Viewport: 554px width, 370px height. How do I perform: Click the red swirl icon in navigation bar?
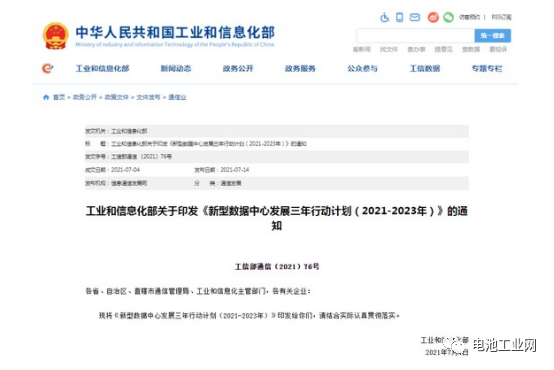click(x=47, y=68)
